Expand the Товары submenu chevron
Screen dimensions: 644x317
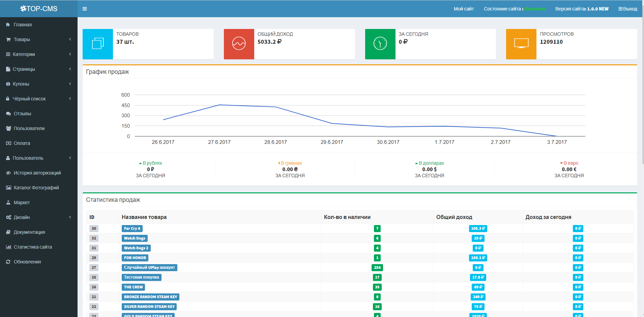click(70, 39)
